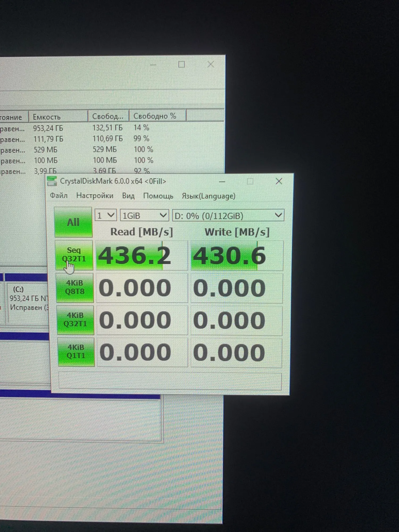Click the 4KiB Q32T1 read result
The height and width of the screenshot is (532, 399).
pyautogui.click(x=142, y=320)
